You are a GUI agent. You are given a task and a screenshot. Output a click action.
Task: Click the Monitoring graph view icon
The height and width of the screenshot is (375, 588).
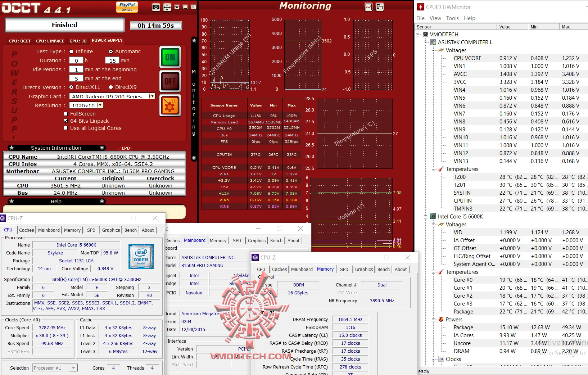coord(368,7)
